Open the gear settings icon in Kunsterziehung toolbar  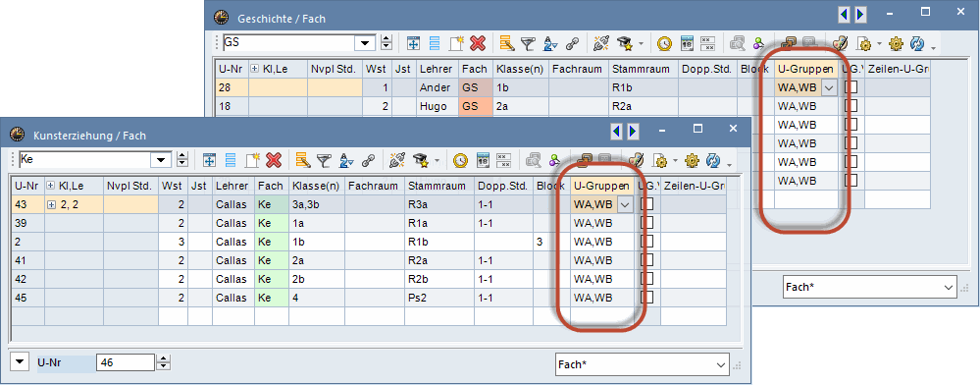tap(692, 160)
